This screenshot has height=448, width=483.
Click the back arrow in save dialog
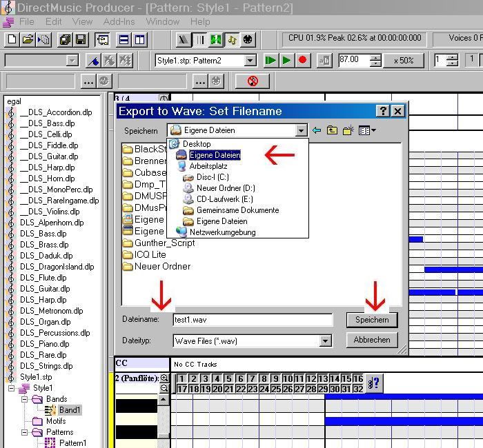click(x=317, y=130)
